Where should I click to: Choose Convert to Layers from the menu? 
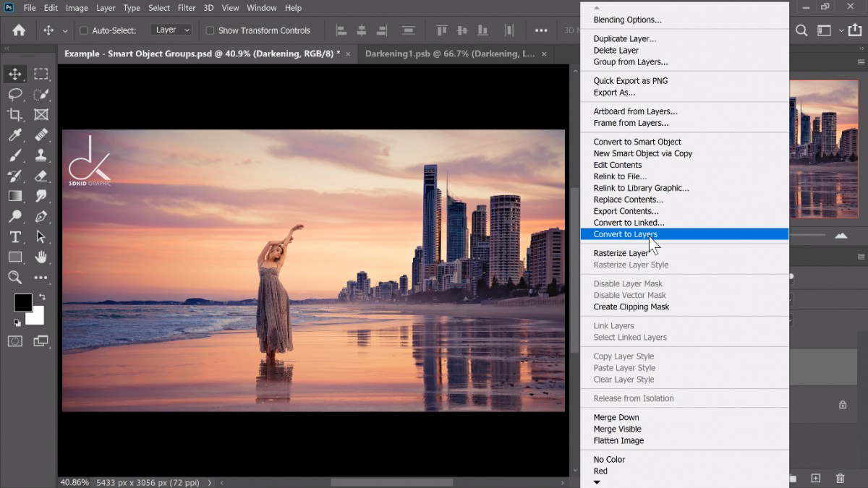coord(626,234)
